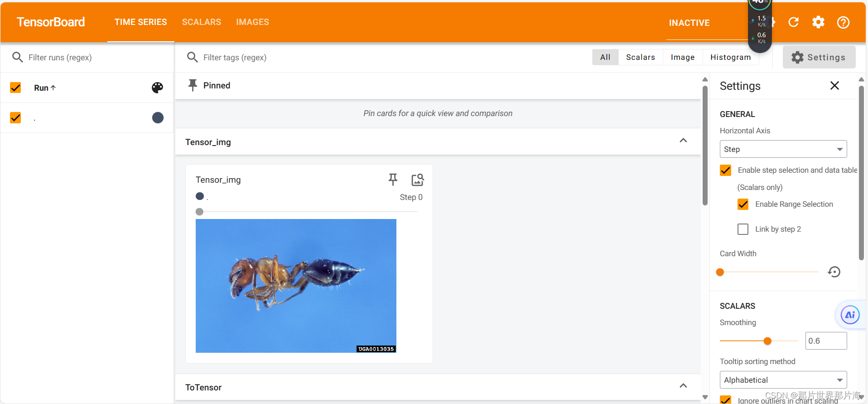Reset card width with the reset icon
The height and width of the screenshot is (404, 868).
(x=834, y=272)
